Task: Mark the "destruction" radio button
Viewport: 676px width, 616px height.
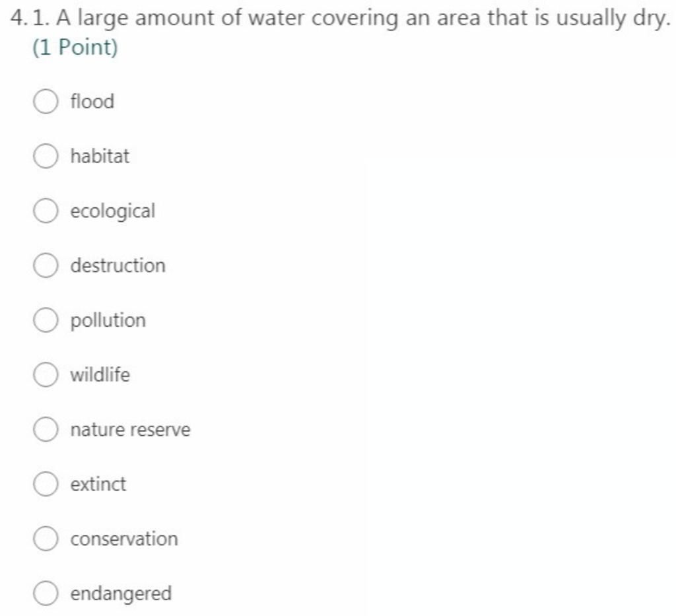Action: 45,266
